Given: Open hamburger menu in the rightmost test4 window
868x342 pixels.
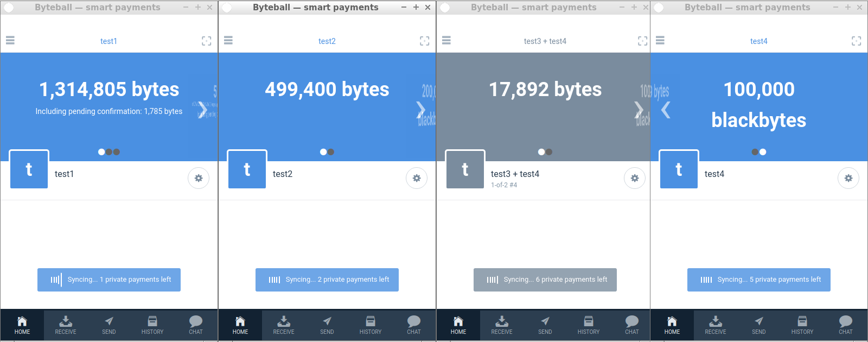Looking at the screenshot, I should 660,41.
